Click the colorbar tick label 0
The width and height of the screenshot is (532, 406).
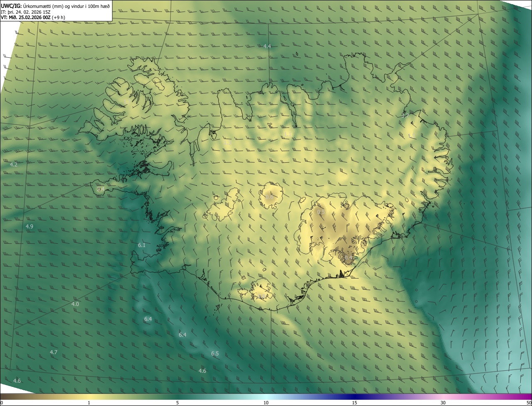(x=2, y=403)
